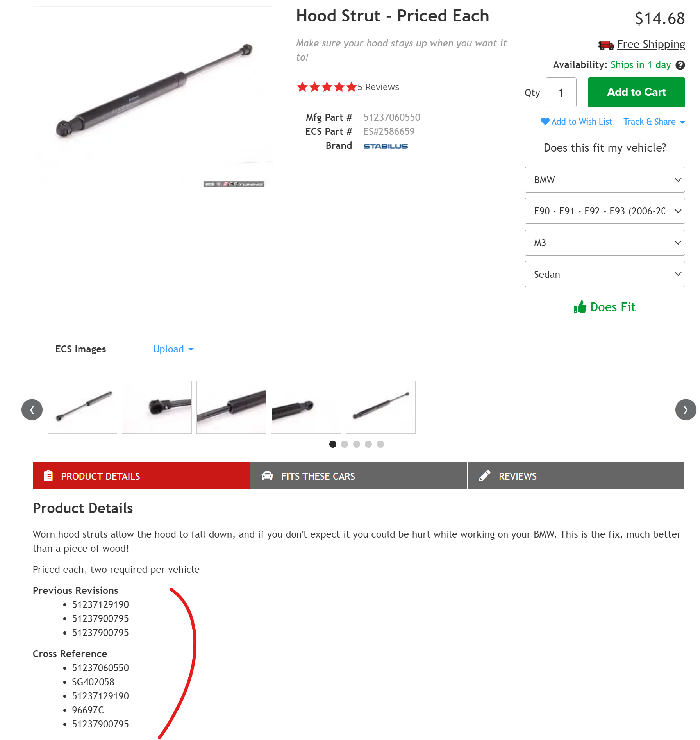The width and height of the screenshot is (700, 740).
Task: Select the third carousel pagination dot
Action: [x=357, y=444]
